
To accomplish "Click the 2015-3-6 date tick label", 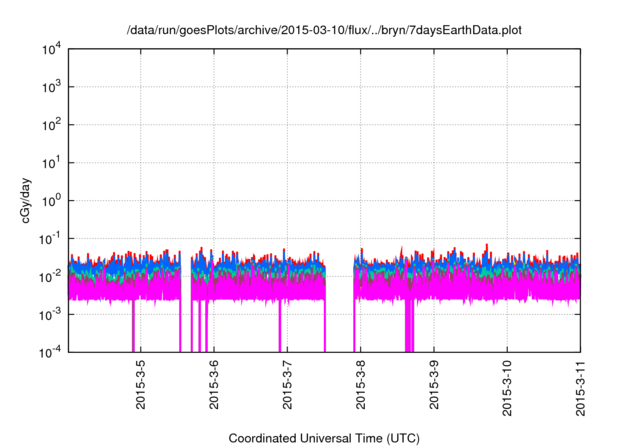I will click(x=214, y=385).
